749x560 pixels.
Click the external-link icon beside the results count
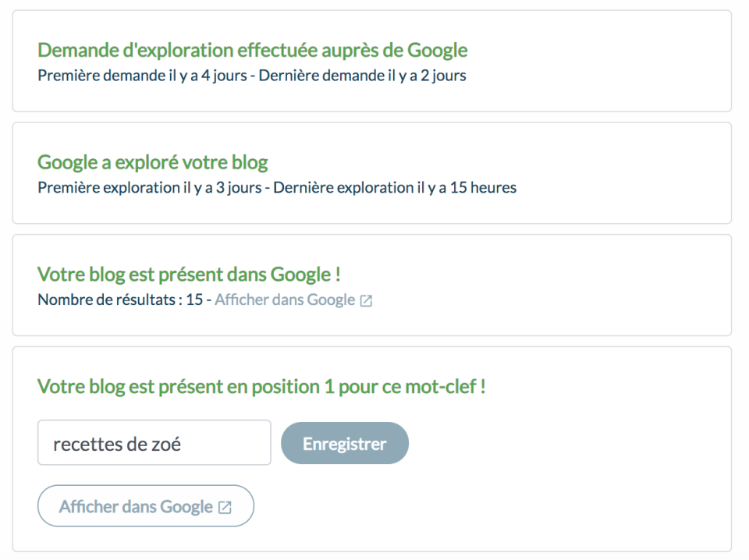pos(366,301)
